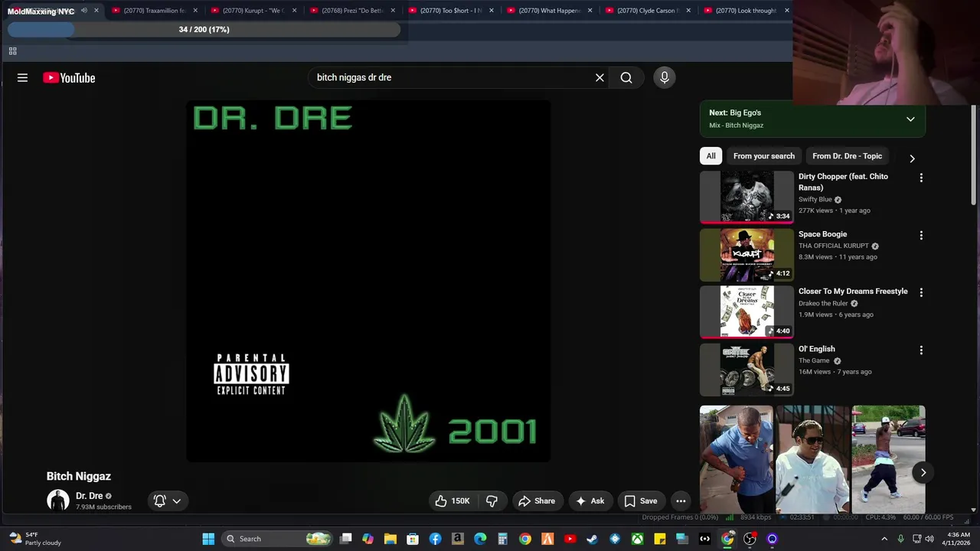Open the Dr. Dre channel name link

tap(89, 496)
